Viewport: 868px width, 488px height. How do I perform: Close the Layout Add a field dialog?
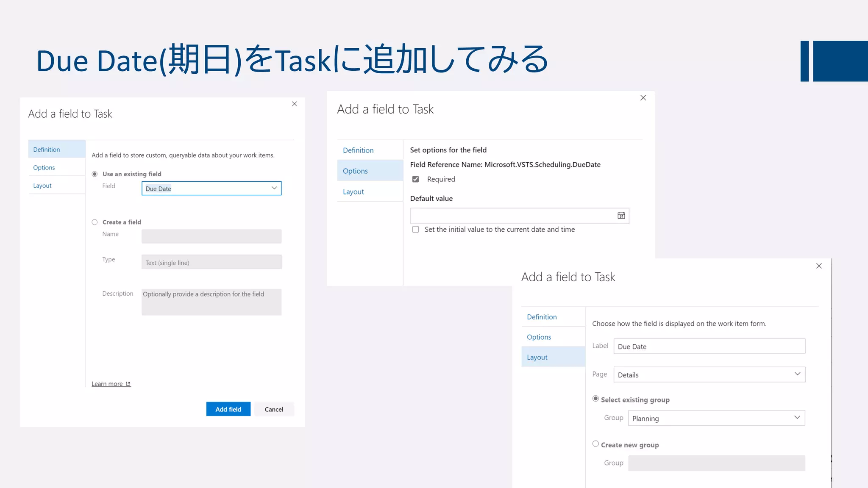tap(819, 266)
